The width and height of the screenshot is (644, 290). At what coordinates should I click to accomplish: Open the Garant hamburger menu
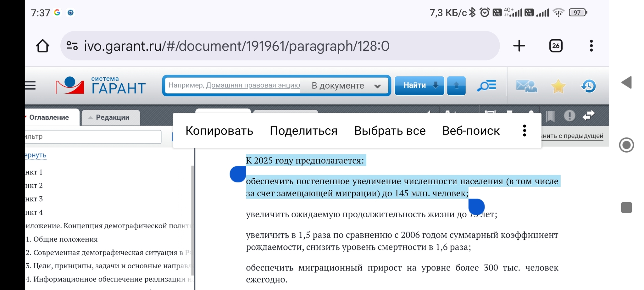30,86
